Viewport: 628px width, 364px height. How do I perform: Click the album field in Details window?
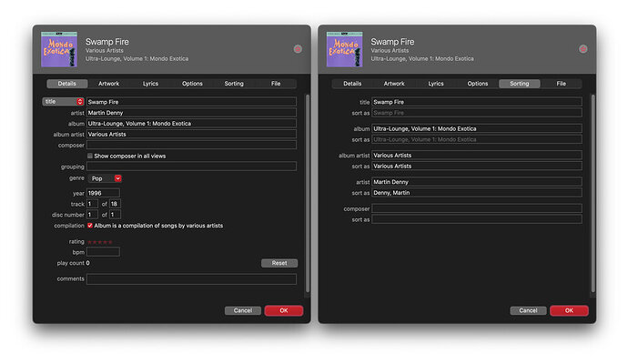[191, 124]
